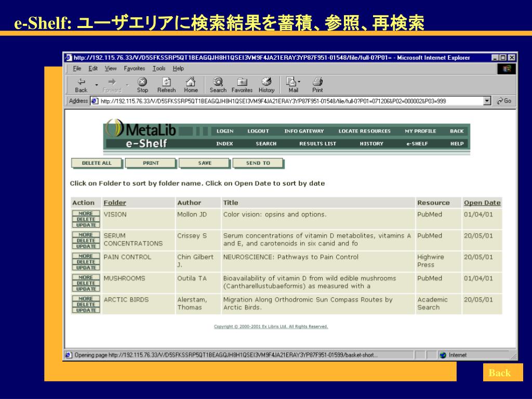Open LOCATE RESOURCES navigation item
The width and height of the screenshot is (532, 399).
coord(364,131)
